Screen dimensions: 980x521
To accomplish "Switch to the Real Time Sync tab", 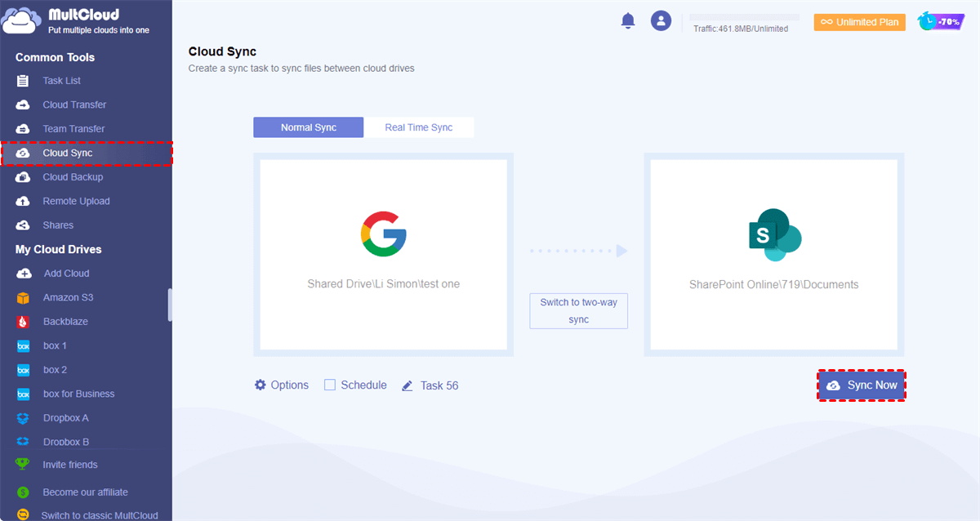I will click(419, 127).
